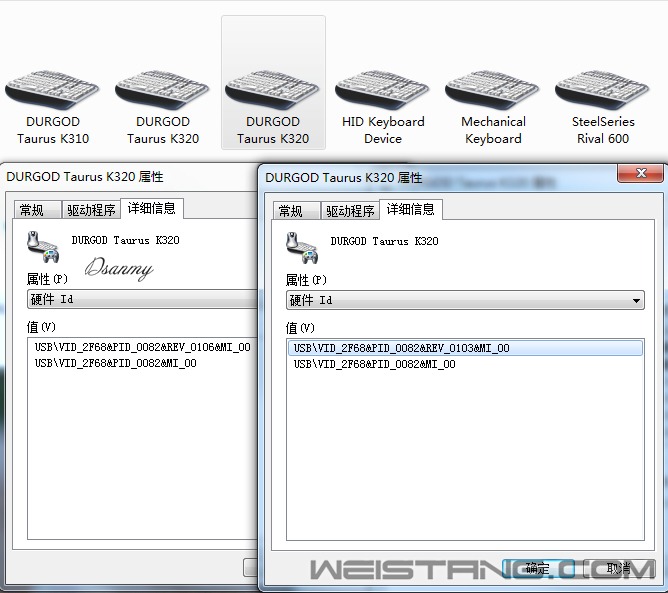
Task: Select the DURGOD Taurus K310 device icon
Action: point(52,107)
